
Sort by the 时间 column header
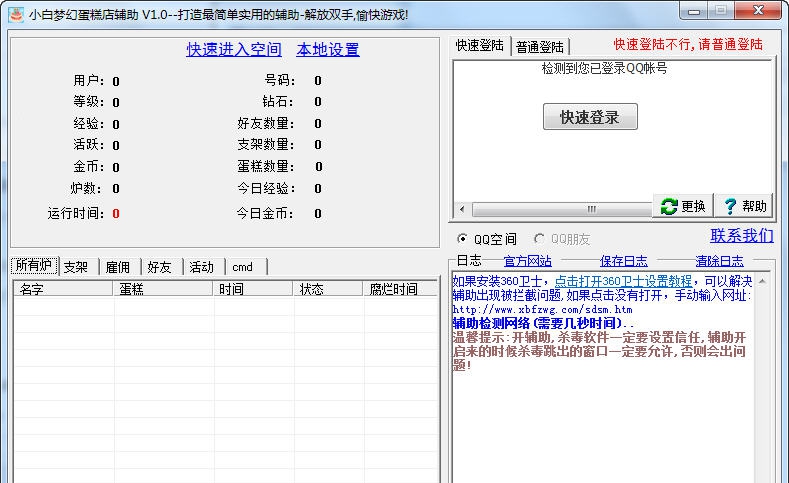tap(253, 289)
